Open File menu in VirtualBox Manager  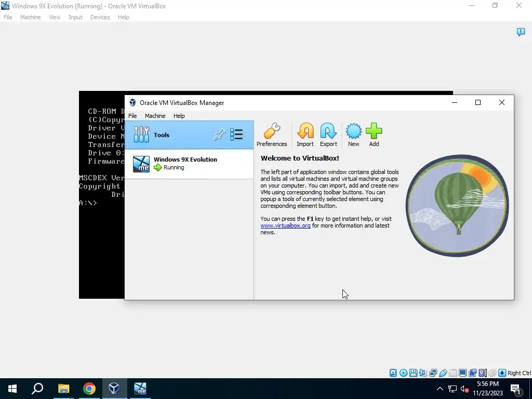[x=132, y=116]
